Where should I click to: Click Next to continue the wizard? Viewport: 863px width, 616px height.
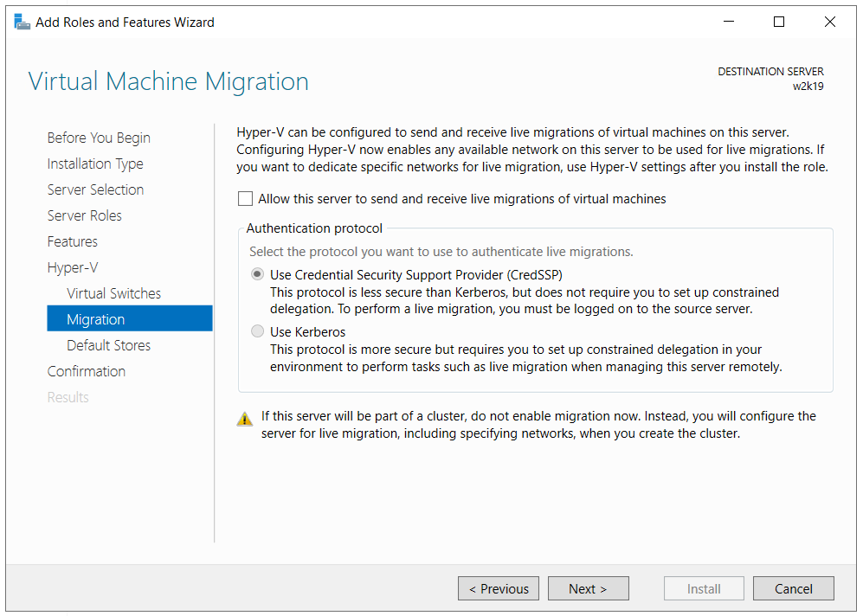pos(588,589)
